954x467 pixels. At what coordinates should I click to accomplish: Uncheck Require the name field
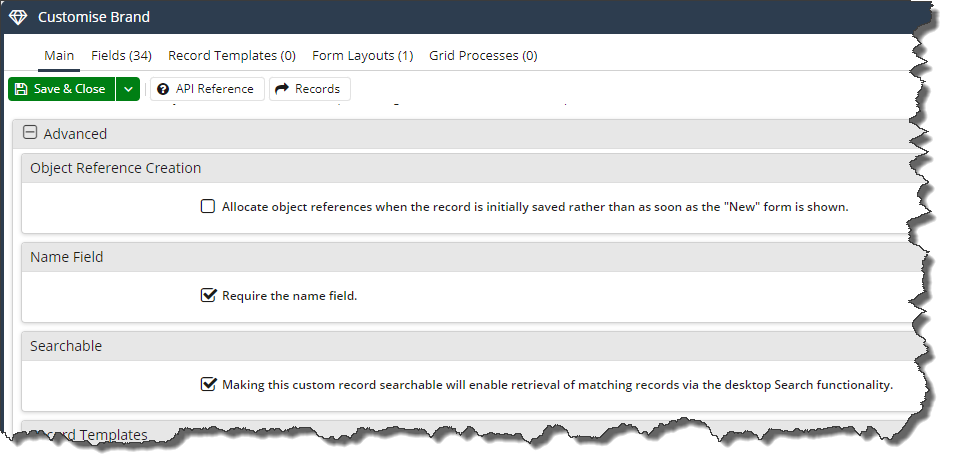tap(208, 296)
